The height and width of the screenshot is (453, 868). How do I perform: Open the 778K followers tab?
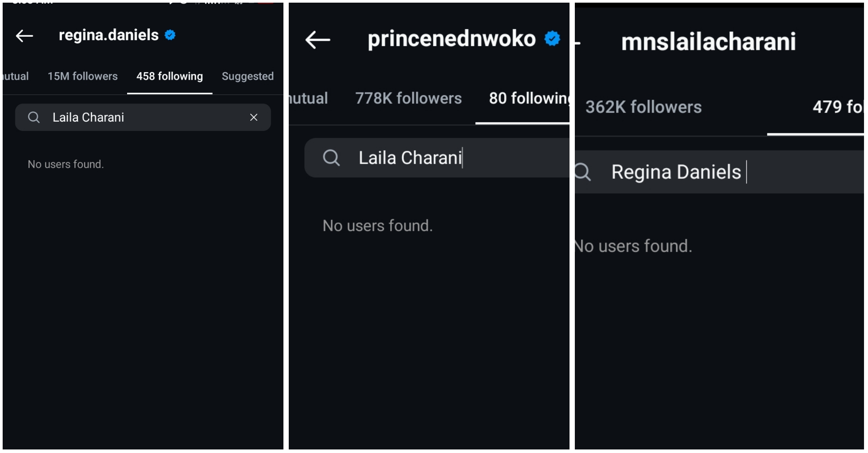click(408, 98)
